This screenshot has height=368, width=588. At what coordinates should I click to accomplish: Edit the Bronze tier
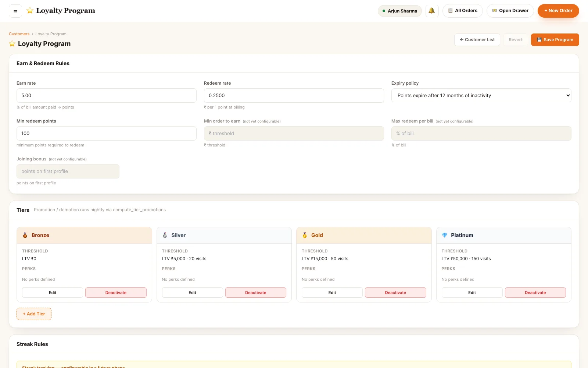click(x=53, y=293)
